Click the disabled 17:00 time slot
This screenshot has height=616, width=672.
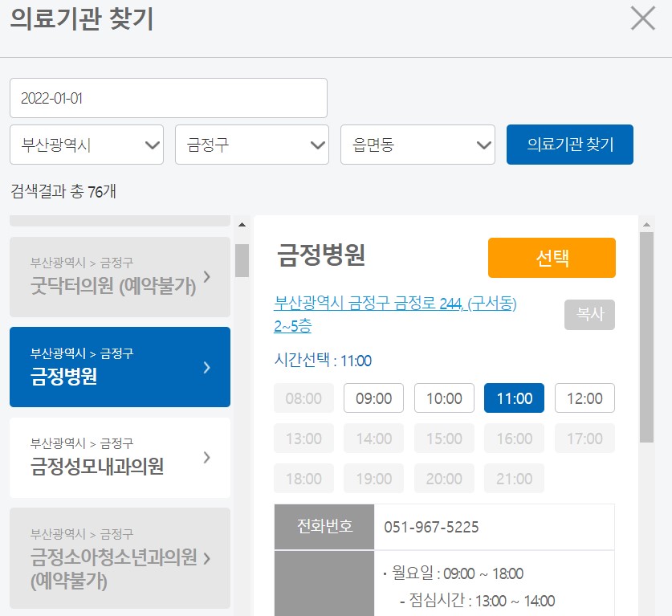[x=584, y=438]
